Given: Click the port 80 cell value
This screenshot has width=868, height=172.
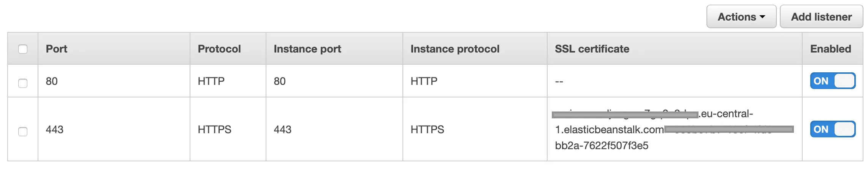Looking at the screenshot, I should tap(52, 81).
